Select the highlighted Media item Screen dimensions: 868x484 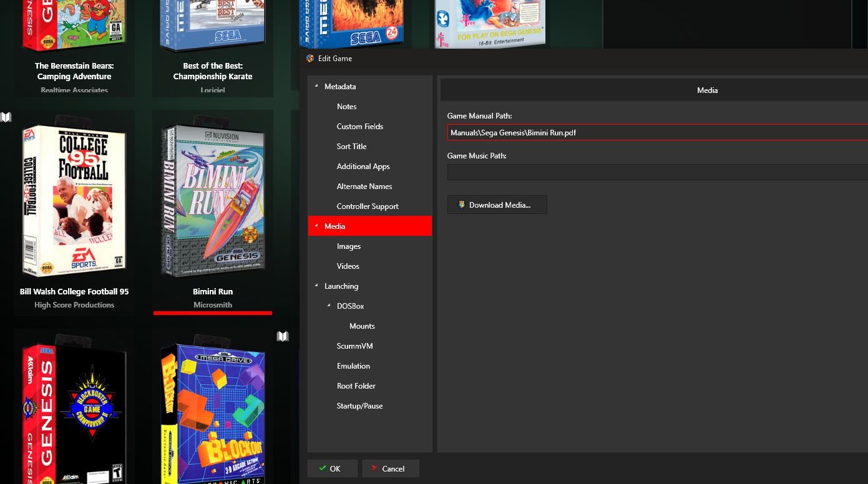370,226
